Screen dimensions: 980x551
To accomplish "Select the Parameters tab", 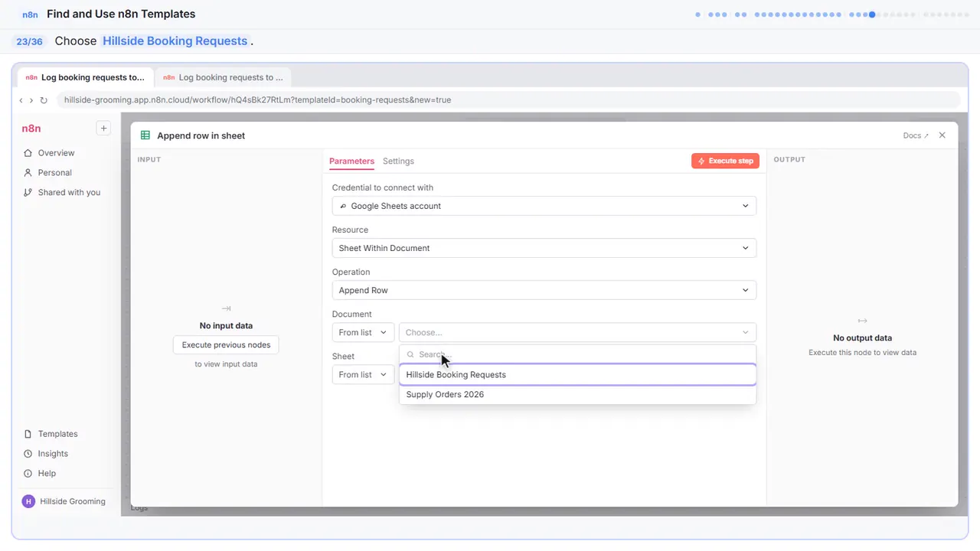I will point(351,161).
